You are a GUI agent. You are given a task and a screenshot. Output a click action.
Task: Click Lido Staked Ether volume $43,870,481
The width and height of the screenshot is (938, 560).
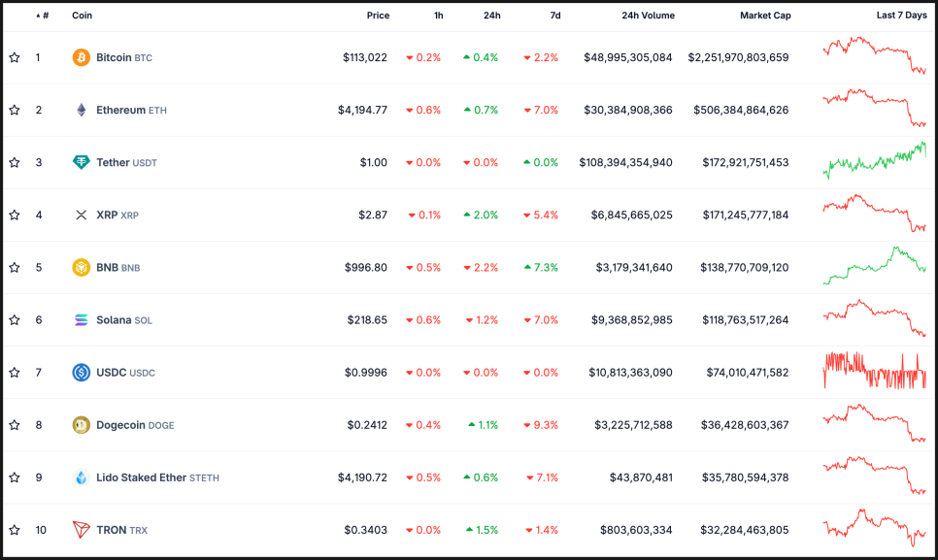coord(641,478)
